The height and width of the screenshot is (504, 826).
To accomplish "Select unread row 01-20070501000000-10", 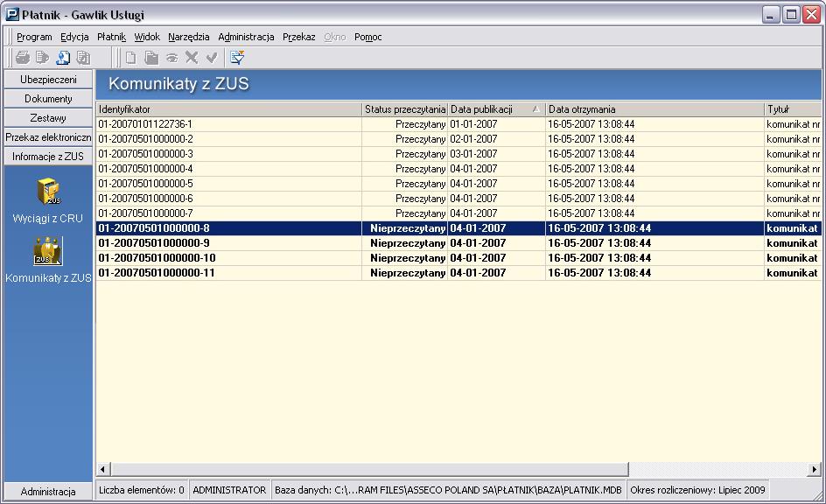I will pyautogui.click(x=458, y=258).
